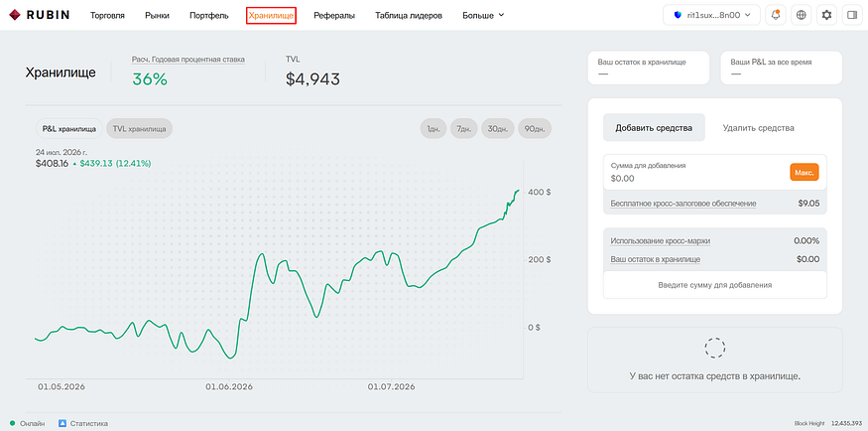The image size is (868, 431).
Task: Switch chart to P&L хранилища
Action: (69, 128)
